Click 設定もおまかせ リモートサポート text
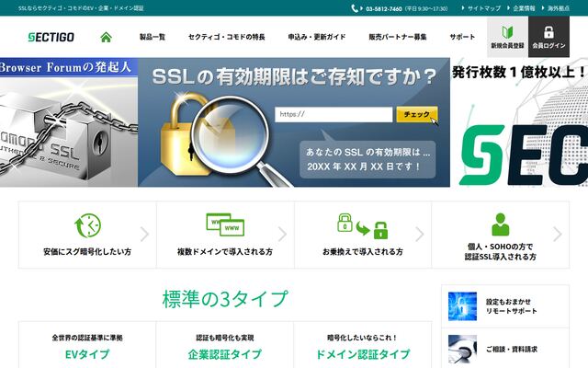 [511, 306]
